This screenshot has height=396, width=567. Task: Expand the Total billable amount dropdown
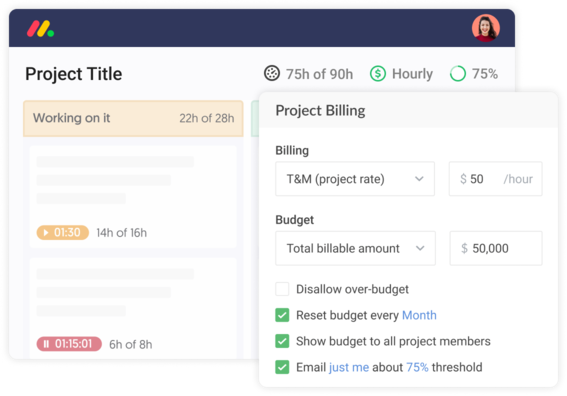click(355, 248)
